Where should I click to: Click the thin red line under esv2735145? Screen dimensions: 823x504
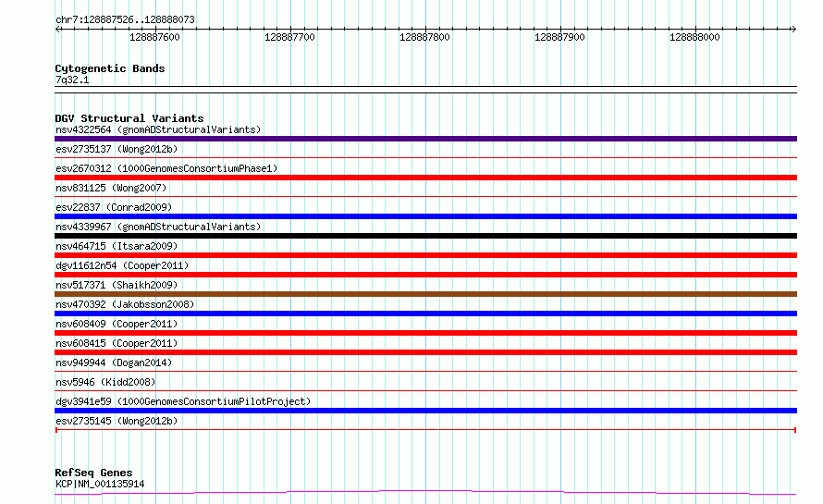click(425, 430)
